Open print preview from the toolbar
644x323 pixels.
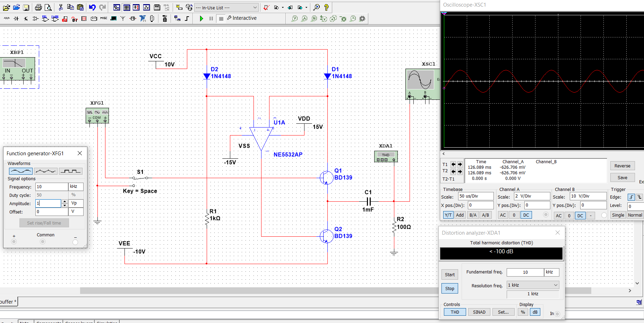(x=48, y=7)
